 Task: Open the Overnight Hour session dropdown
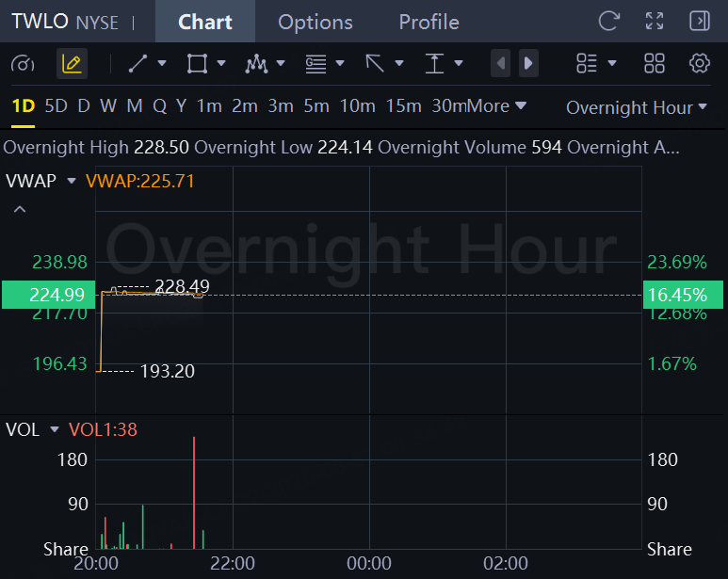(637, 107)
